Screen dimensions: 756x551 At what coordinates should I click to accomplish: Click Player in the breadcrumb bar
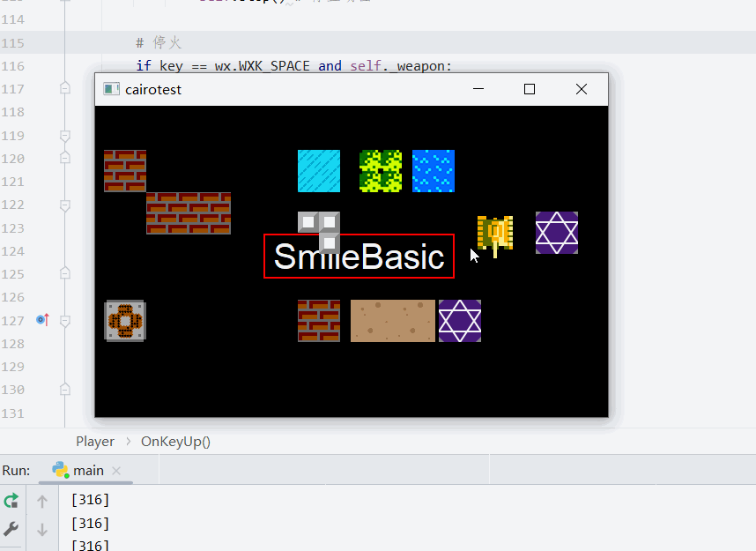[95, 442]
